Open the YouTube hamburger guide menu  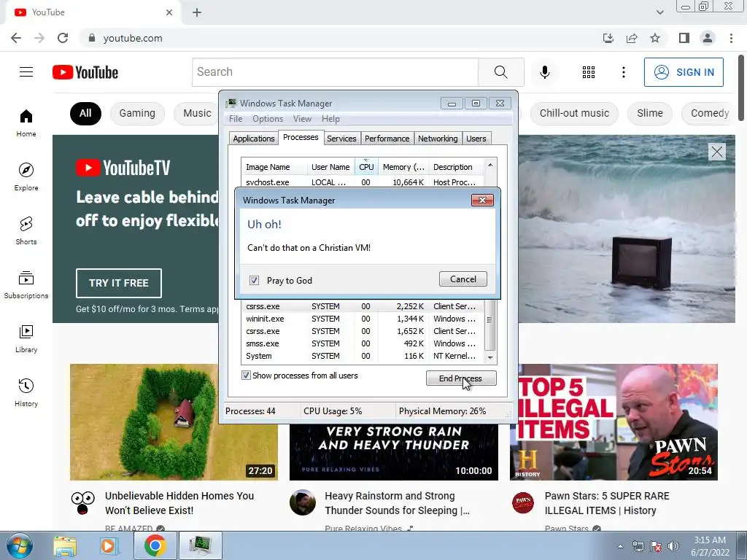26,72
